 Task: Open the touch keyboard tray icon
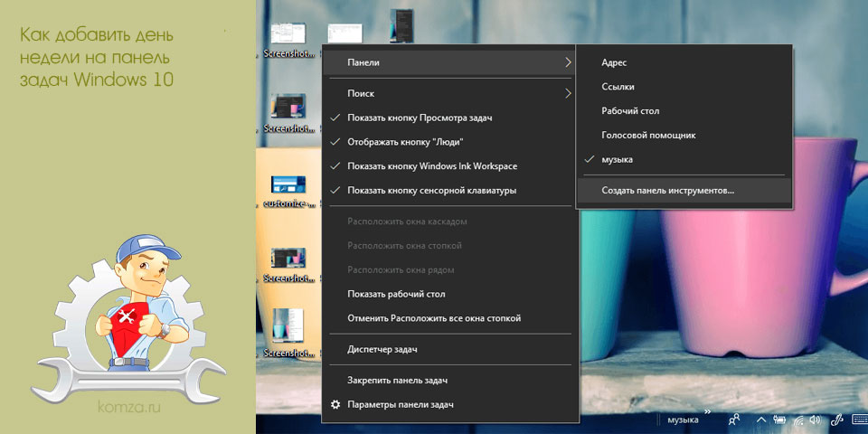coord(860,419)
